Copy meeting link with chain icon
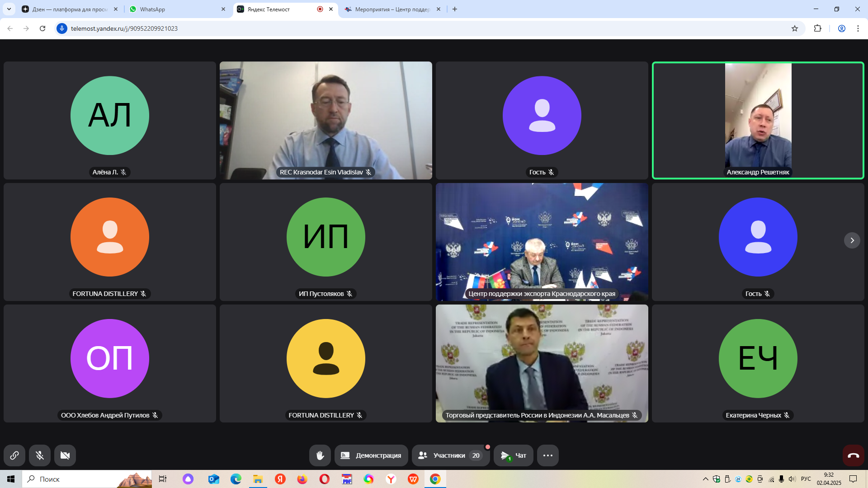 pyautogui.click(x=14, y=455)
